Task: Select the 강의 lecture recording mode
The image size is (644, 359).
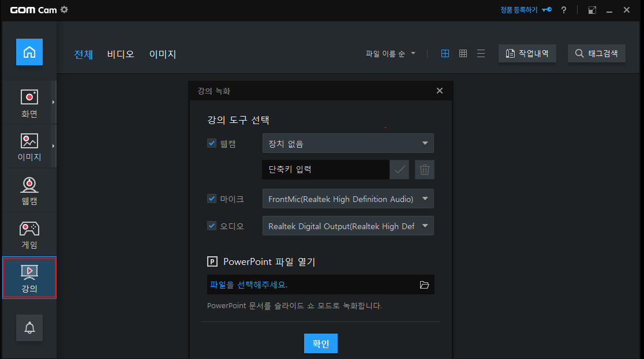Action: (29, 278)
